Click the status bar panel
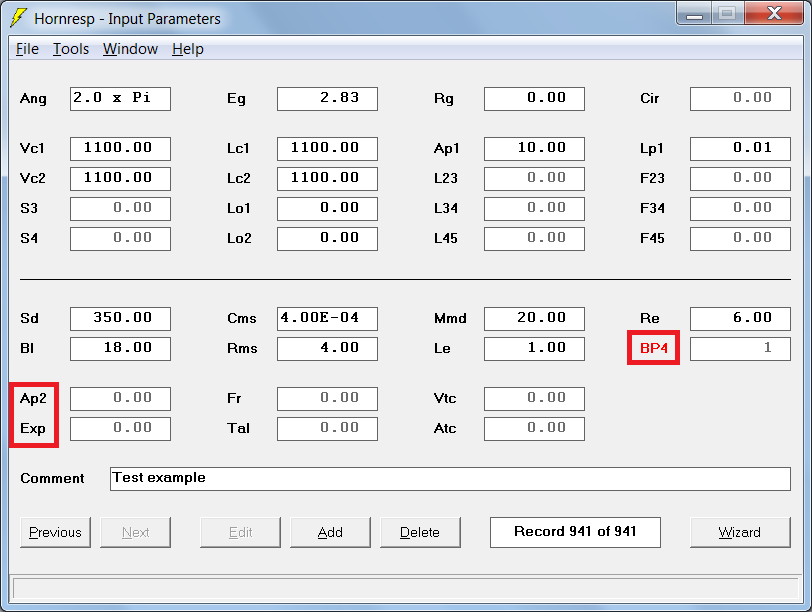The height and width of the screenshot is (612, 812). 405,589
